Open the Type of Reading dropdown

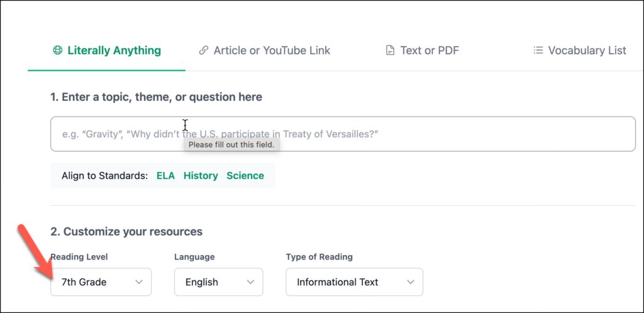click(354, 282)
